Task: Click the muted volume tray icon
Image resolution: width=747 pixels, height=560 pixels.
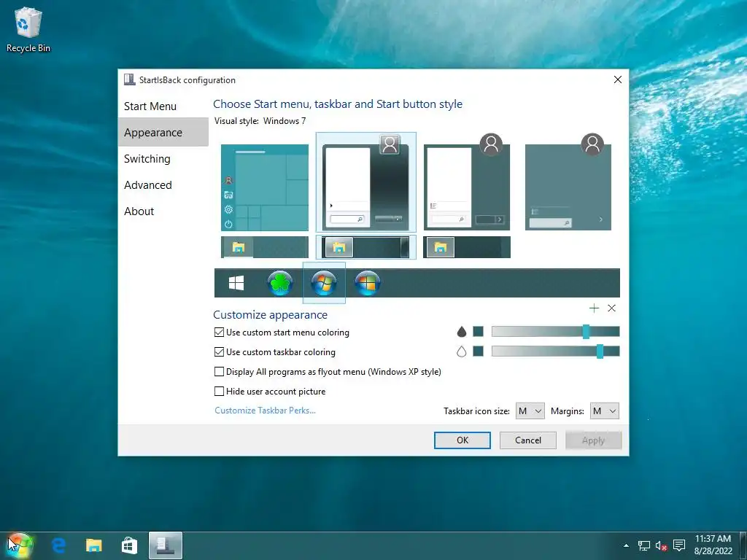Action: (x=661, y=545)
